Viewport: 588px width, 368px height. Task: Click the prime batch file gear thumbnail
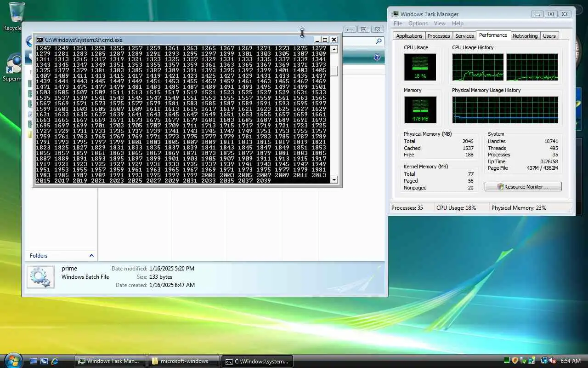click(x=40, y=277)
